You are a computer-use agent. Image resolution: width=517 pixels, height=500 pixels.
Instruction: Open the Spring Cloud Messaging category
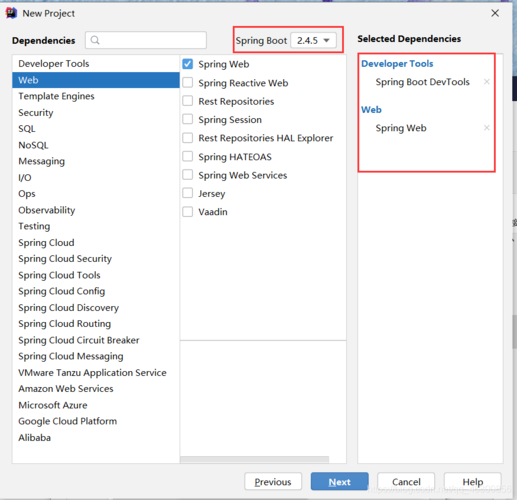click(x=96, y=356)
